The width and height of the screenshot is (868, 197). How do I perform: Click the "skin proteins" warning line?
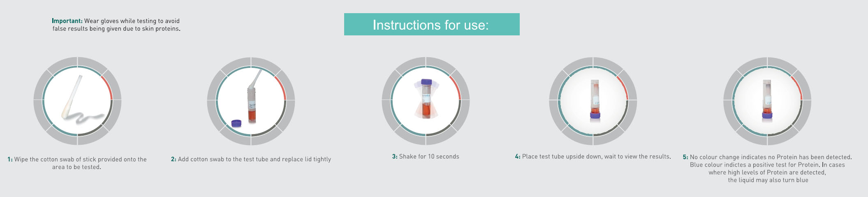point(116,29)
